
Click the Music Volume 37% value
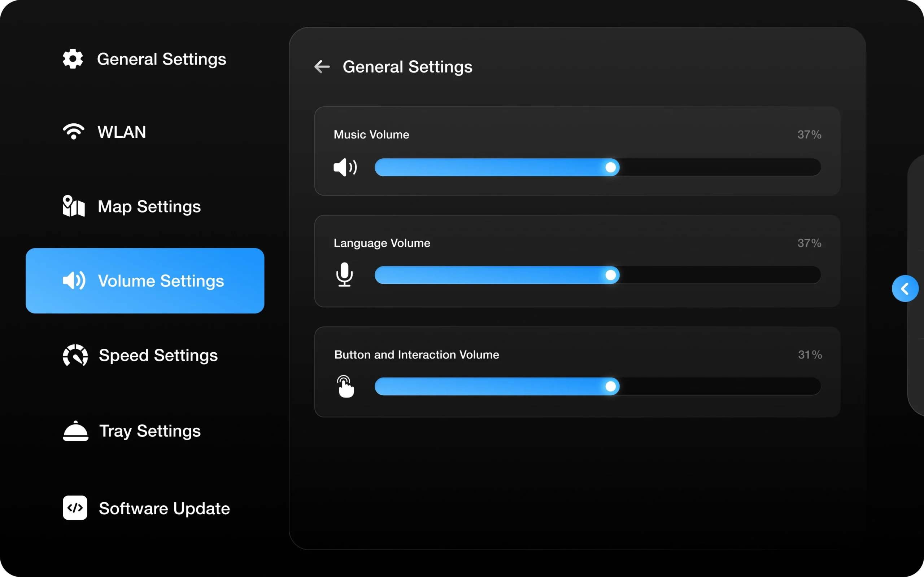pos(809,135)
